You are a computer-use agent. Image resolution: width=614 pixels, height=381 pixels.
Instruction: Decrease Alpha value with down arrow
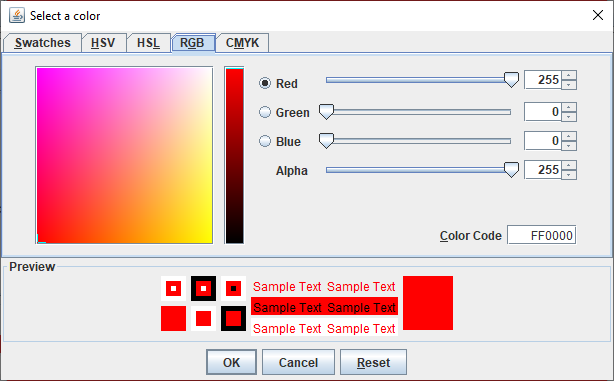click(569, 175)
